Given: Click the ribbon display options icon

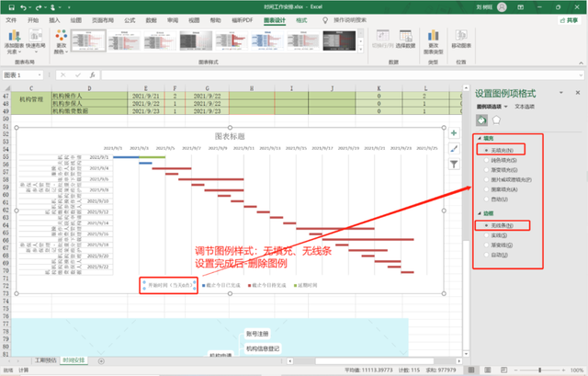Looking at the screenshot, I should coord(521,7).
